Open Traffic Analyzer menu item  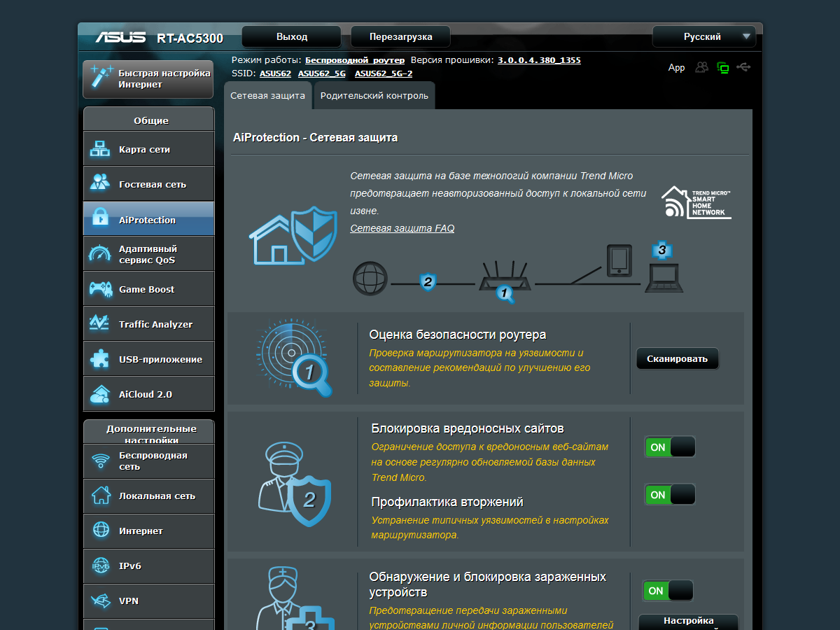point(148,324)
